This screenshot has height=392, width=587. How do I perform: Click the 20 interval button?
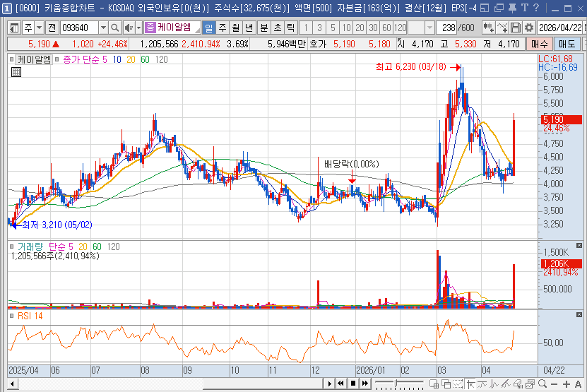coord(360,28)
